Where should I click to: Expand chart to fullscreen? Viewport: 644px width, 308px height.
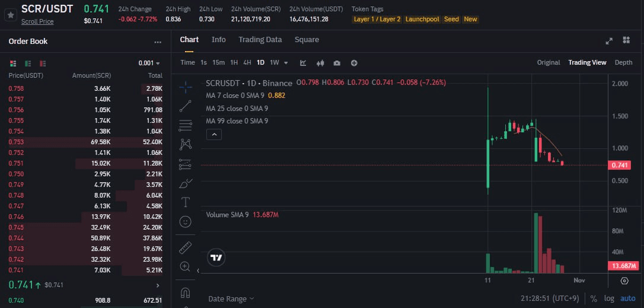(x=609, y=41)
